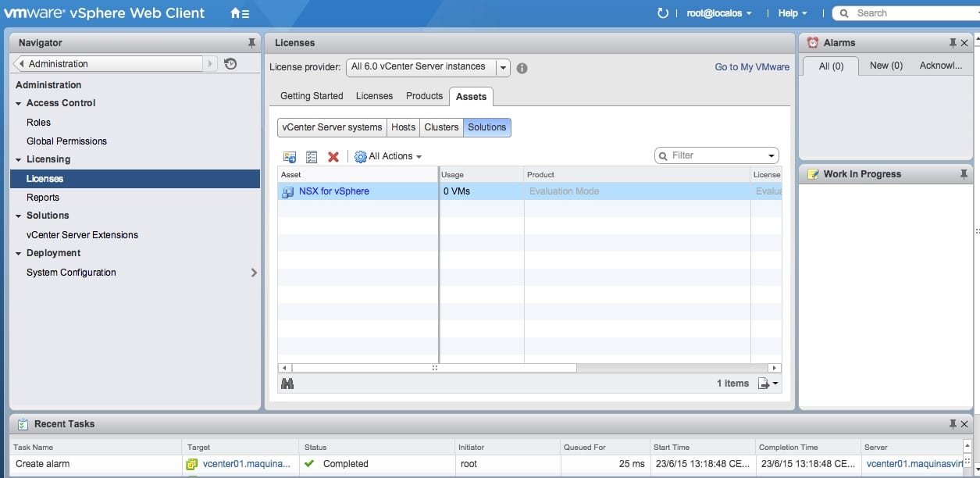
Task: Switch to the Products tab
Action: pyautogui.click(x=424, y=96)
